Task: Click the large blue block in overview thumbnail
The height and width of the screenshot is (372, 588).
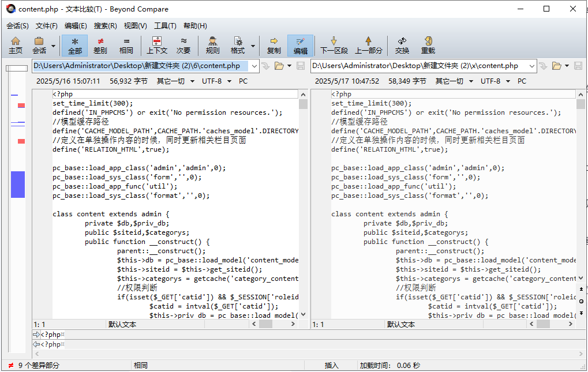Action: (x=18, y=185)
